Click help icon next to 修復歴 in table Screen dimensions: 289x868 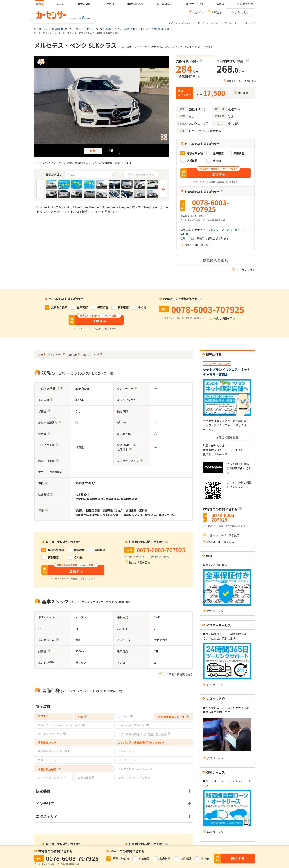[x=49, y=411]
